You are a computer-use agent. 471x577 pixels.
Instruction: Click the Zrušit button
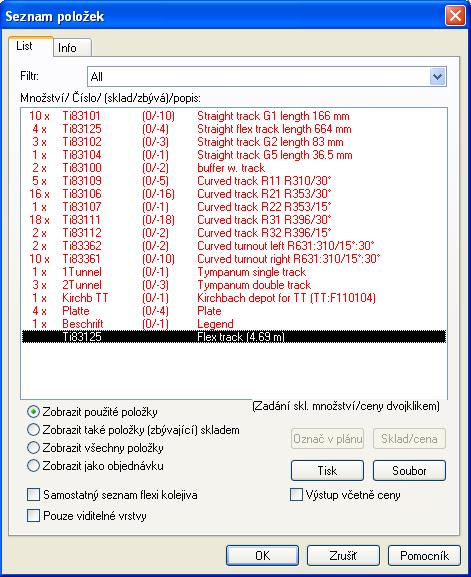click(x=343, y=555)
